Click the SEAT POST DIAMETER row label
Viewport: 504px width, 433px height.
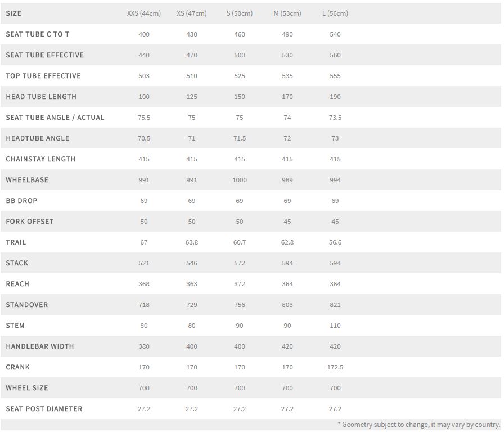click(44, 409)
